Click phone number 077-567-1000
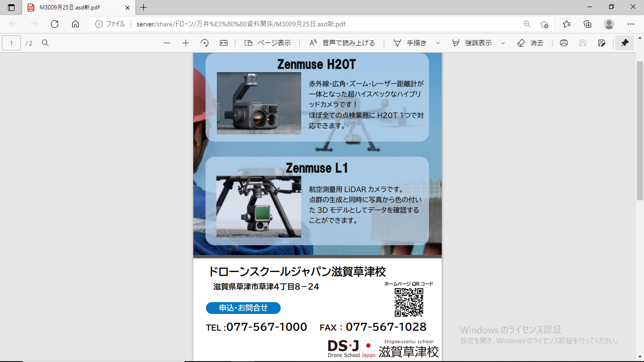The image size is (644, 362). point(267,327)
